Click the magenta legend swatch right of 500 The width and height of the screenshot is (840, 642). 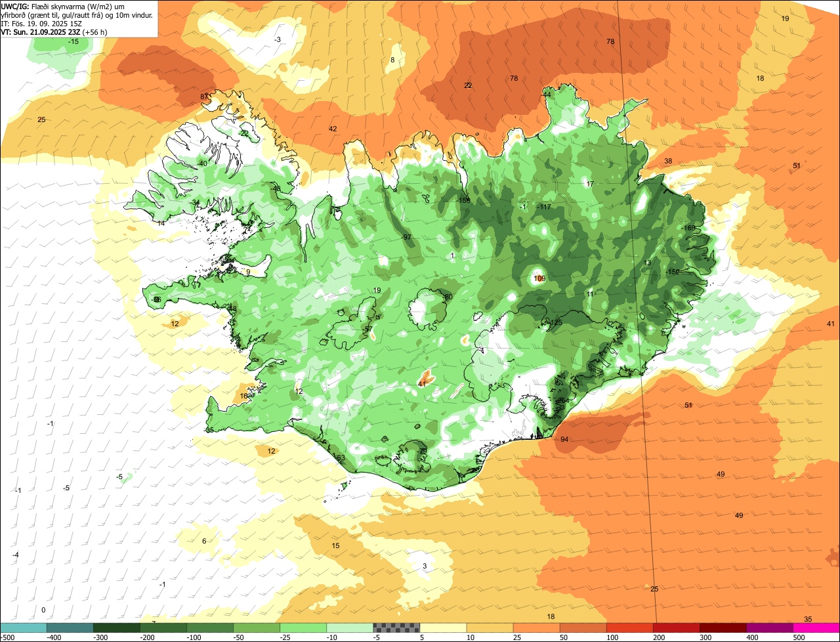[816, 628]
